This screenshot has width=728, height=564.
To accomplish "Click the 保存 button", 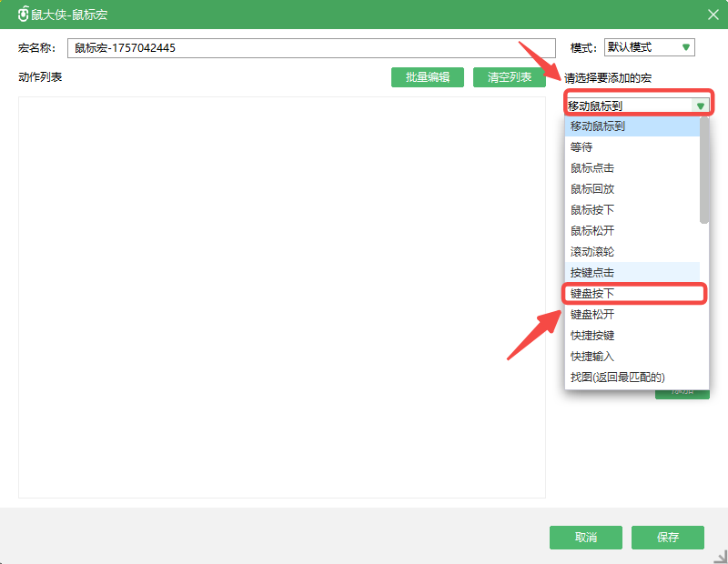I will pyautogui.click(x=667, y=538).
